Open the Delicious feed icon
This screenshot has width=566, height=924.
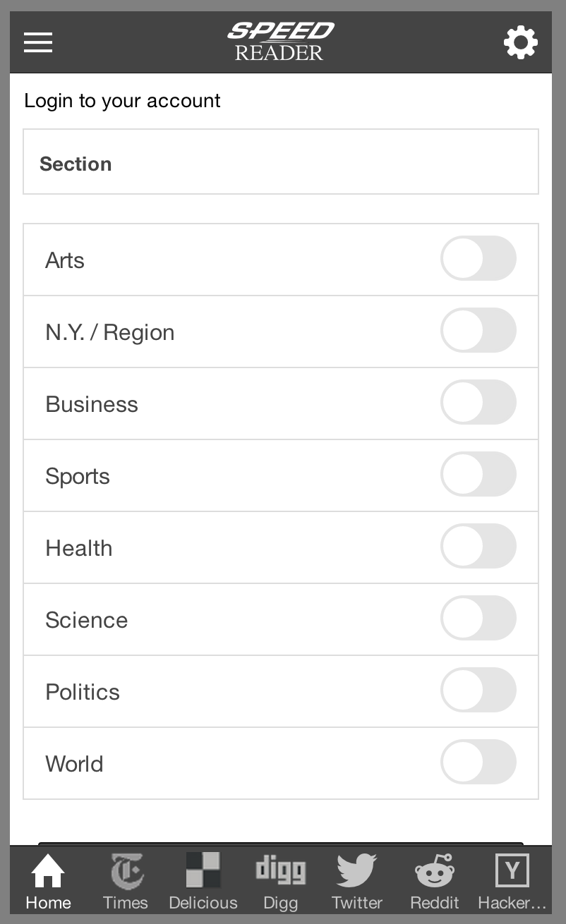[x=203, y=870]
